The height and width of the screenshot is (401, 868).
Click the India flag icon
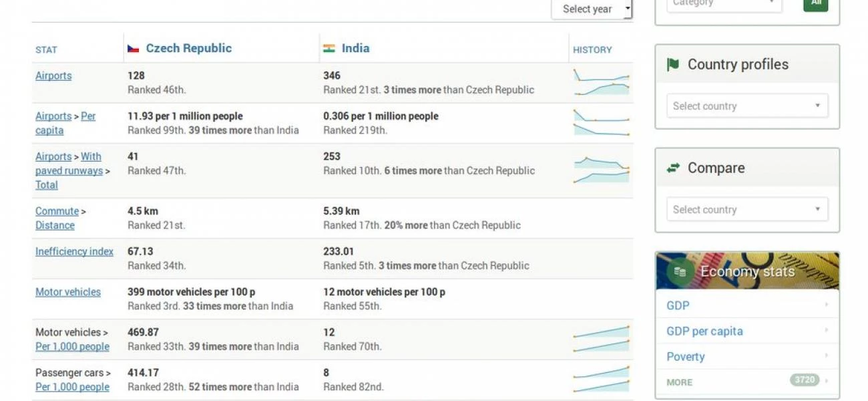pos(329,47)
